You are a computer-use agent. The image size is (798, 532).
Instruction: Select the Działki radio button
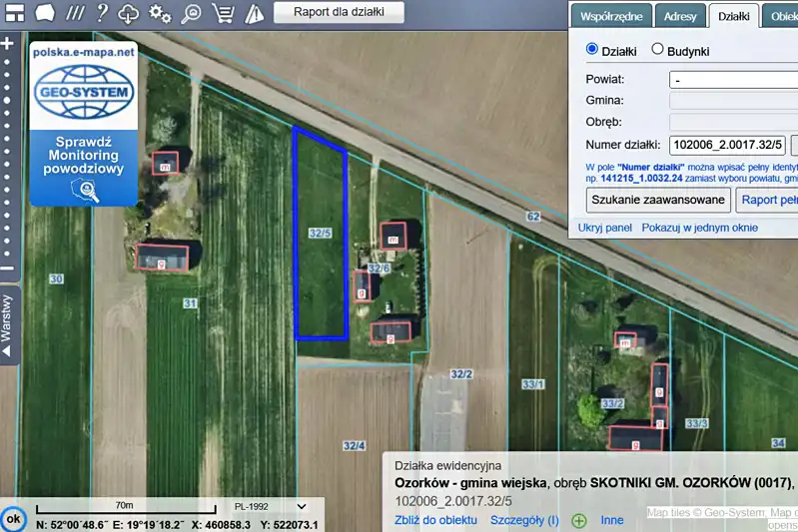[592, 49]
